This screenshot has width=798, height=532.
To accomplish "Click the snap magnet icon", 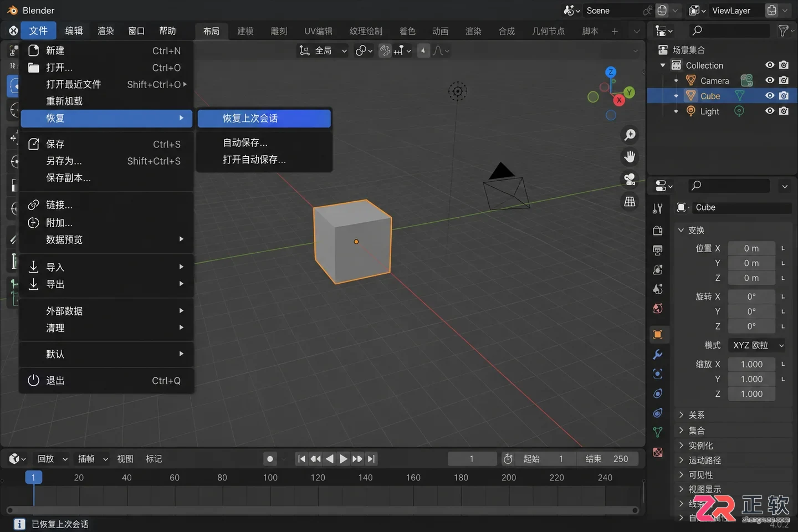I will click(x=385, y=51).
